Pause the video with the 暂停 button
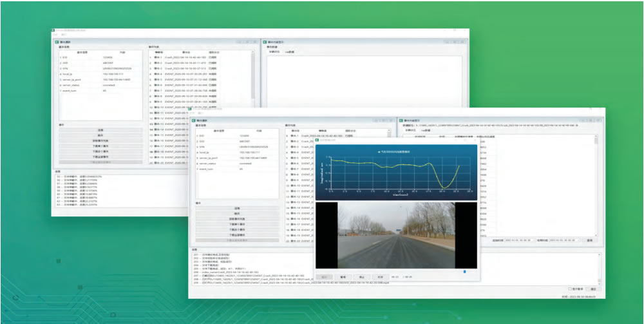The image size is (644, 324). 343,277
